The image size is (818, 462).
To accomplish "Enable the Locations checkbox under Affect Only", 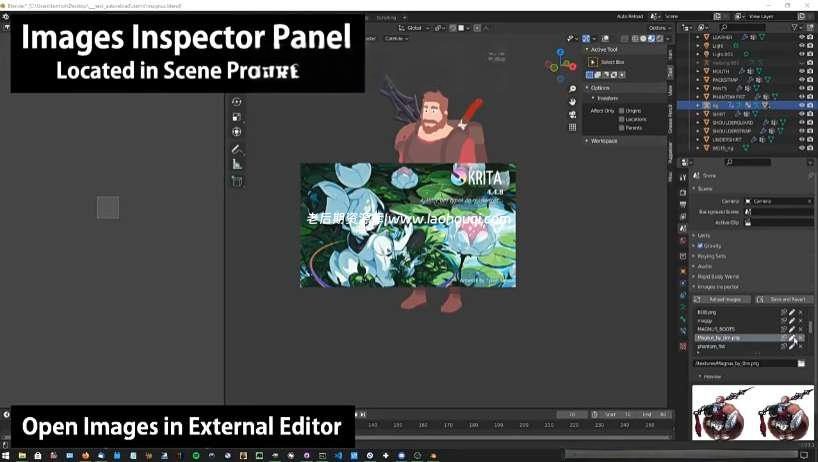I will [621, 119].
